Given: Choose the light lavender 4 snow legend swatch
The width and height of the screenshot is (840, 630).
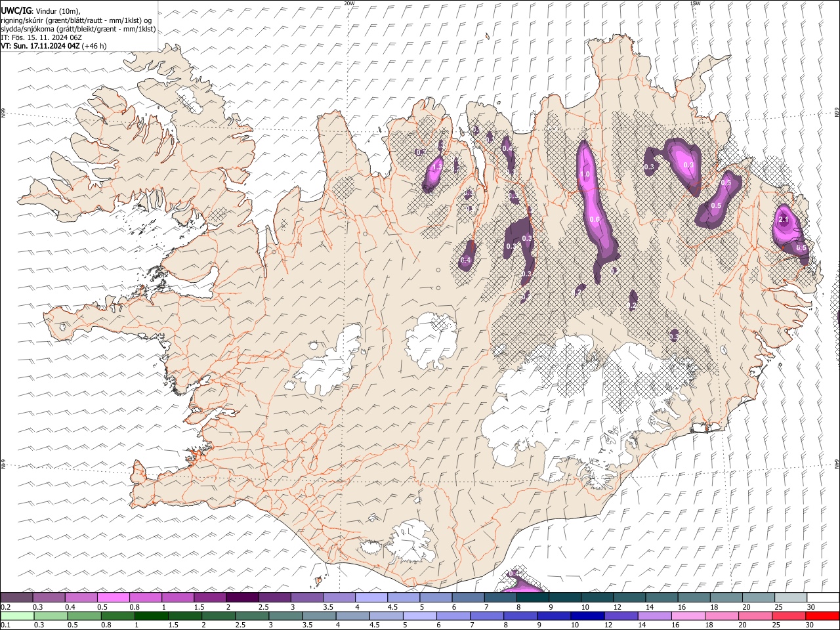Looking at the screenshot, I should click(x=372, y=597).
